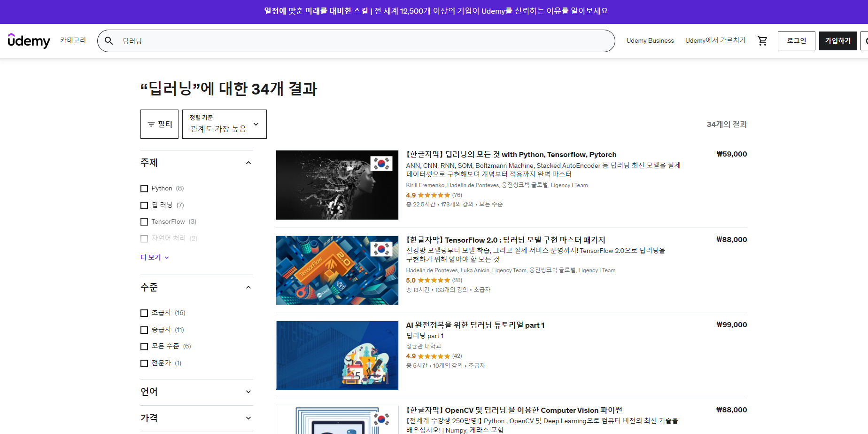The height and width of the screenshot is (434, 868).
Task: Open the 정렬 기준 sort dropdown
Action: [225, 124]
